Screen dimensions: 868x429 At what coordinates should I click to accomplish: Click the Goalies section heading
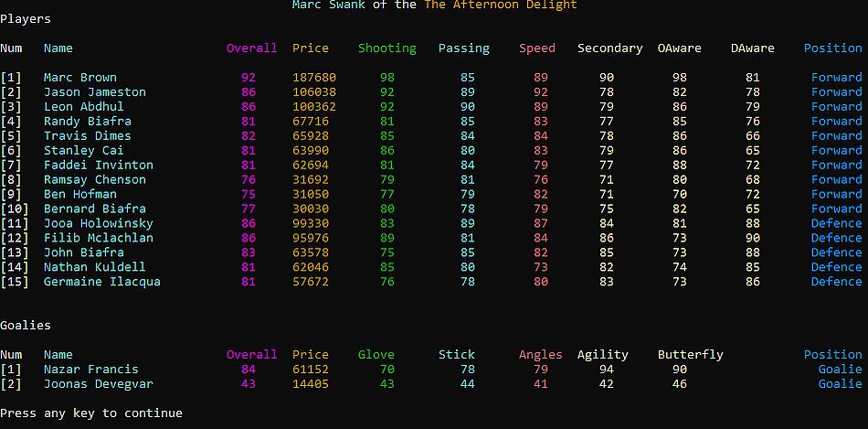(26, 326)
